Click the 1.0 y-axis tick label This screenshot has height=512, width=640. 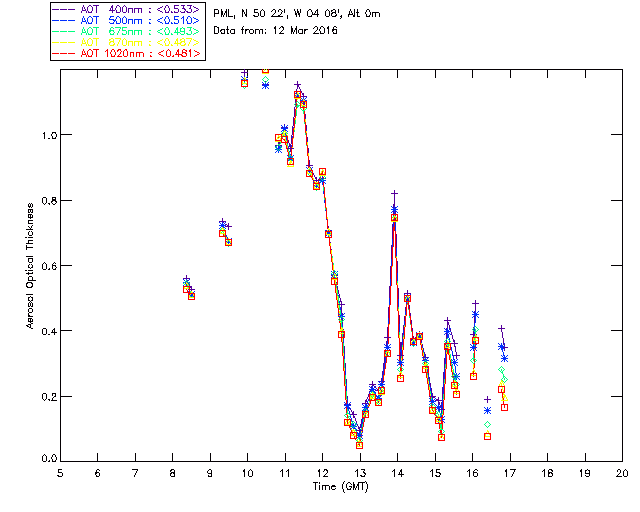click(x=49, y=135)
